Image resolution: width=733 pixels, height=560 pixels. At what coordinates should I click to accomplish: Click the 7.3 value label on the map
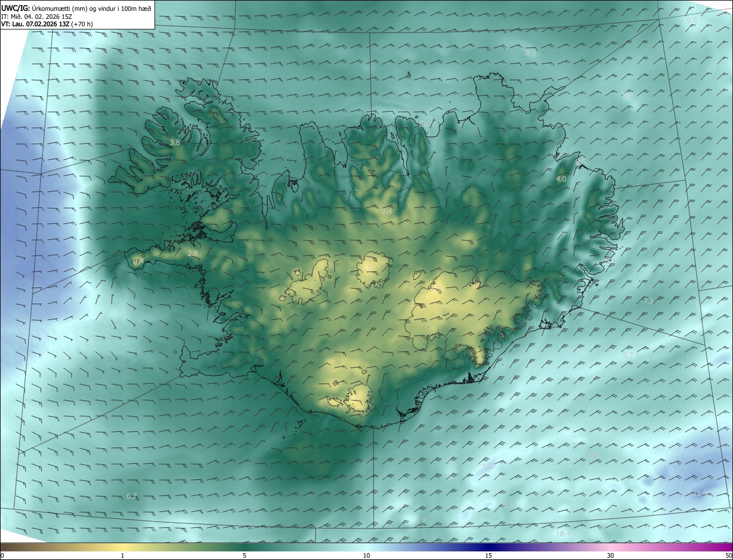648,301
